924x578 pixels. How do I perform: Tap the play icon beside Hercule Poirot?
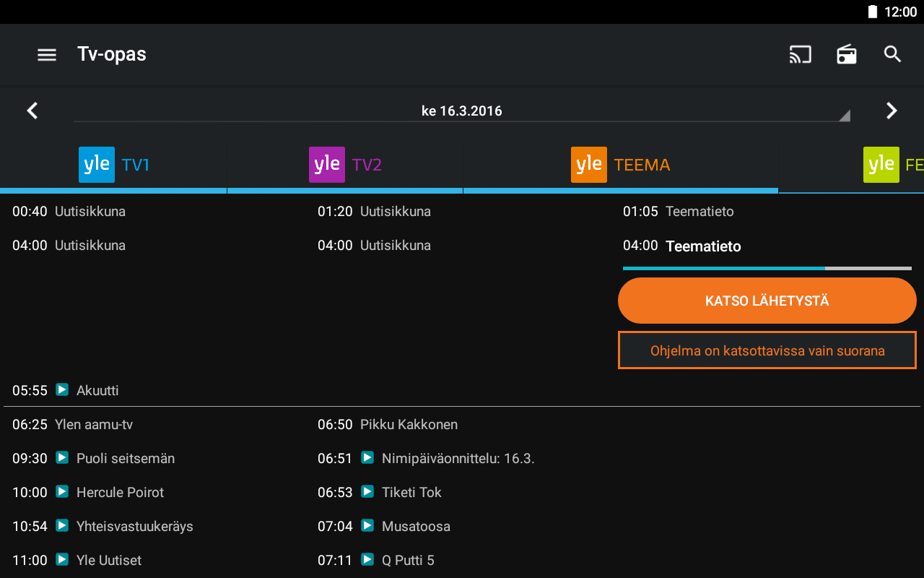[62, 491]
